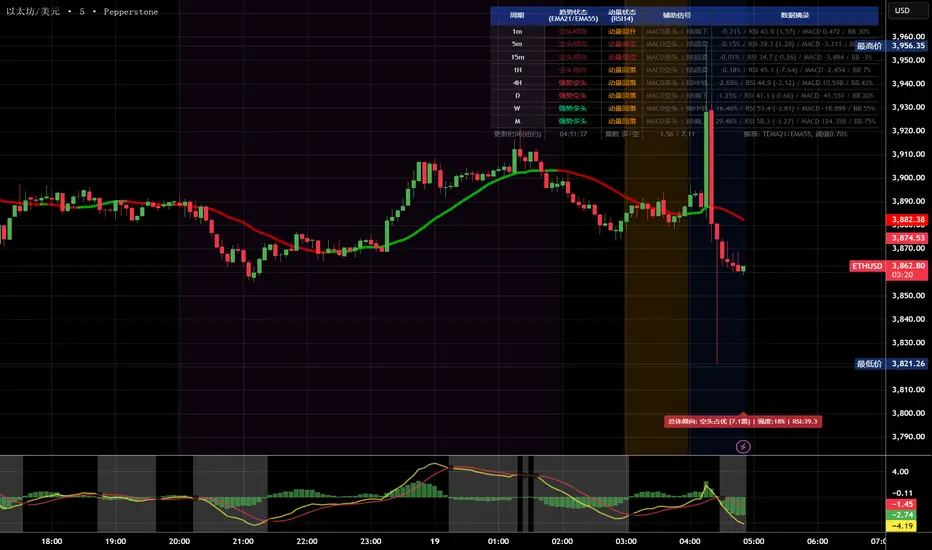The height and width of the screenshot is (550, 932).
Task: Select the 4H row in timeframe table
Action: pos(516,82)
